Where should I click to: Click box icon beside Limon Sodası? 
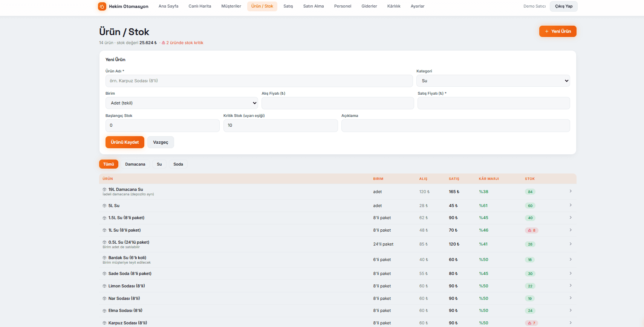104,286
